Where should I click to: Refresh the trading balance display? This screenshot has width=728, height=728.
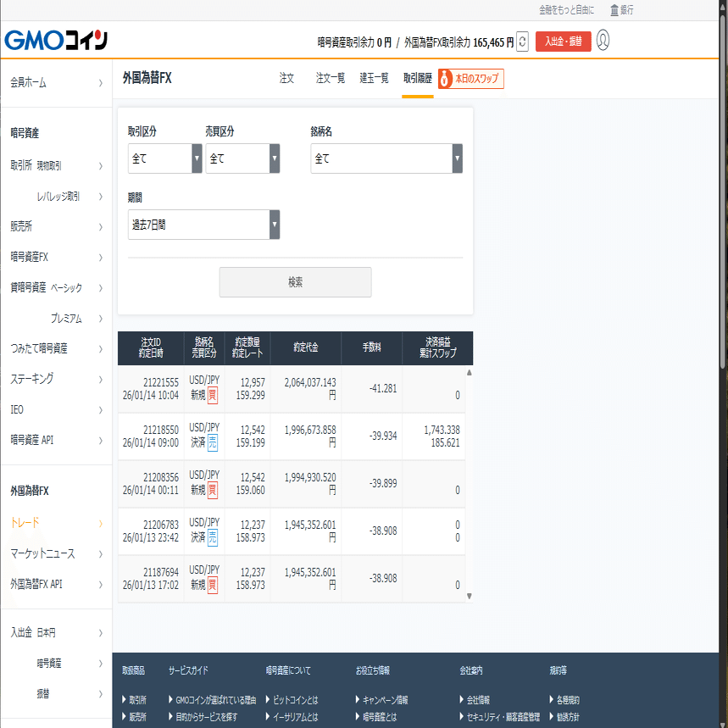point(522,42)
